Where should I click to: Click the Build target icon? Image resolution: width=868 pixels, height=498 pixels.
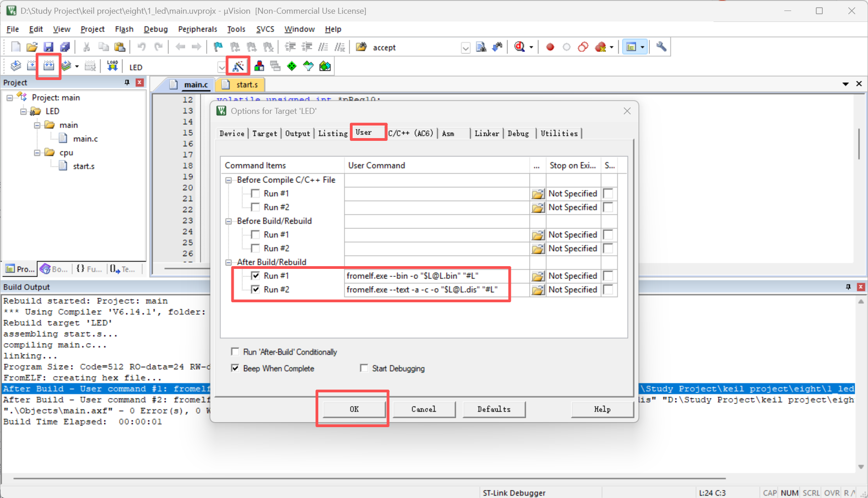tap(32, 66)
